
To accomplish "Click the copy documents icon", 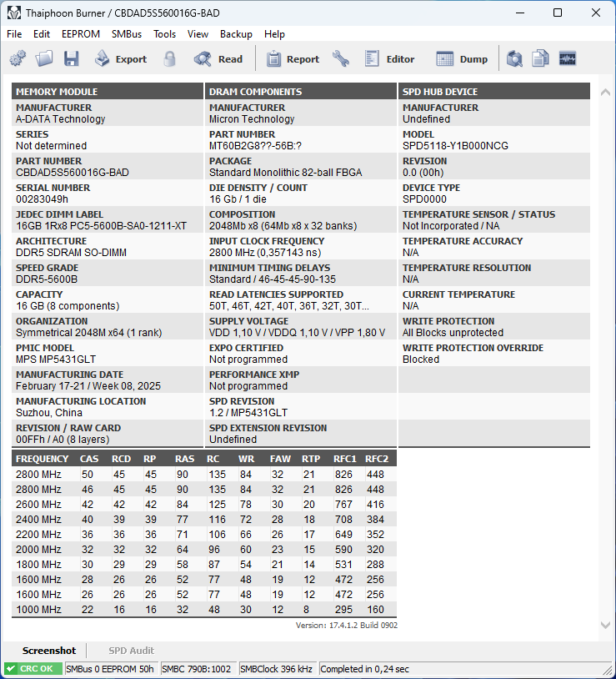I will pos(540,58).
